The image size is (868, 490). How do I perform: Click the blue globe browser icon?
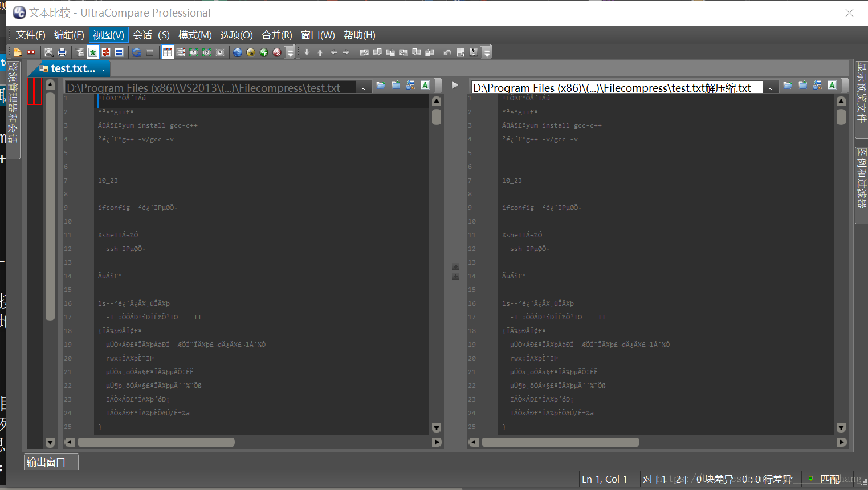click(x=238, y=52)
